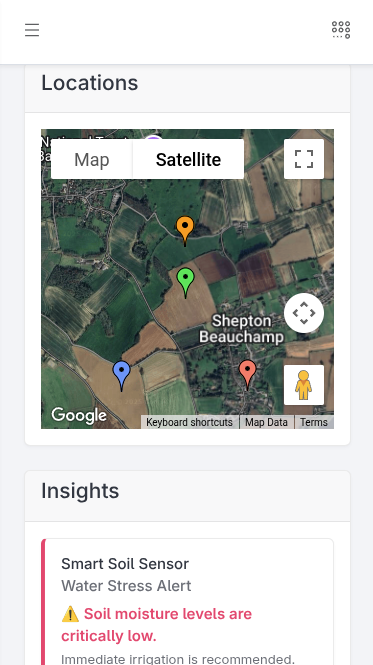The width and height of the screenshot is (373, 665).
Task: Select the Street View pegman icon
Action: [304, 385]
